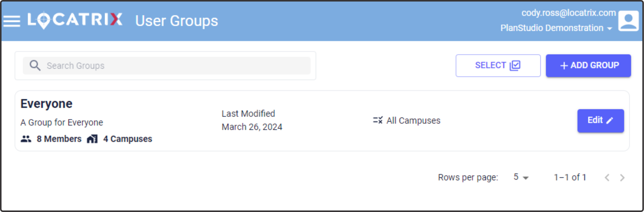Expand the PlanStudio Demonstration dropdown
Viewport: 644px width, 212px height.
coord(556,28)
